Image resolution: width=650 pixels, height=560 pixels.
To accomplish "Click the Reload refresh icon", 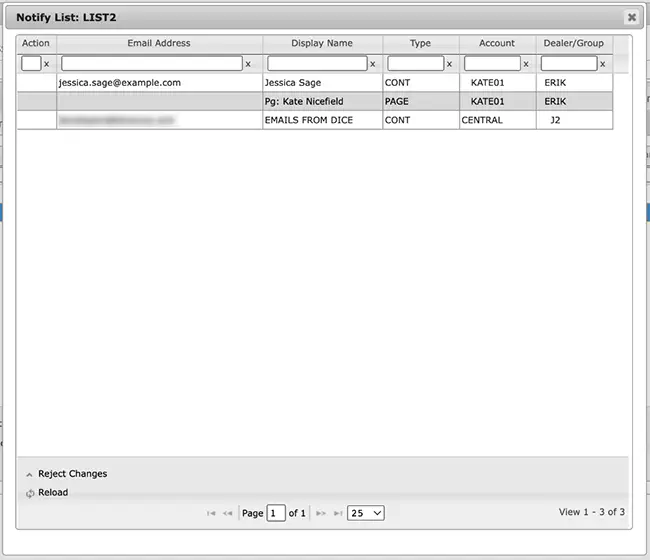I will (x=30, y=493).
